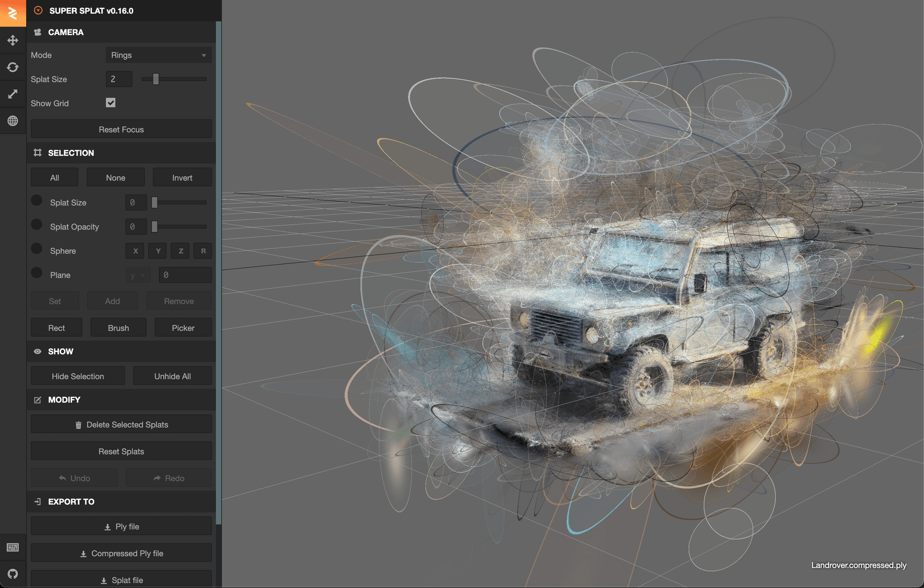Select the Scale tool in the left toolbar
This screenshot has height=588, width=924.
click(13, 94)
